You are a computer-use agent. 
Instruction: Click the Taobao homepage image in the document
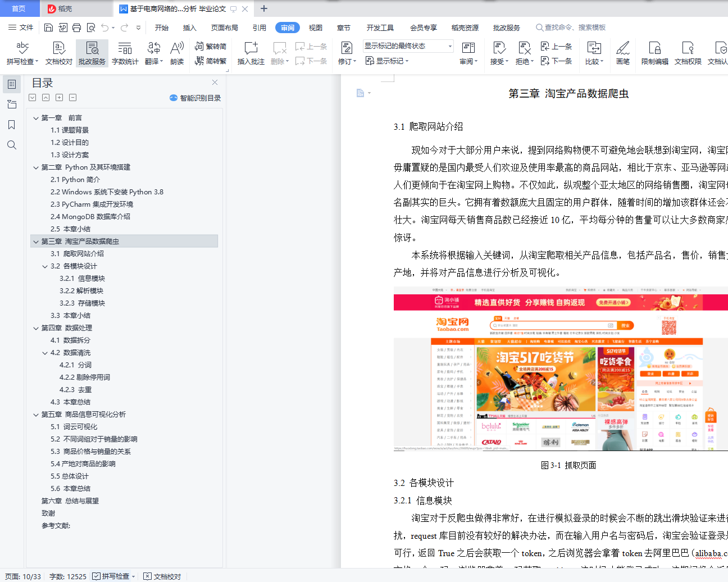pos(561,369)
